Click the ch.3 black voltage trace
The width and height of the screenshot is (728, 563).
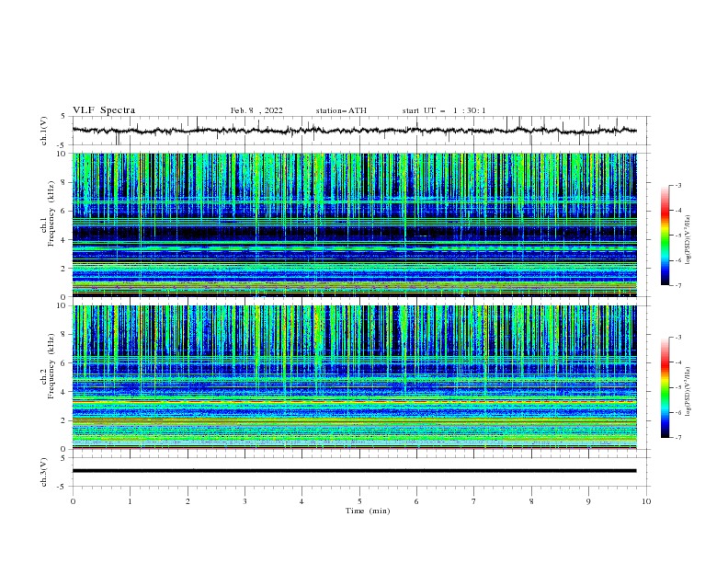(x=354, y=471)
